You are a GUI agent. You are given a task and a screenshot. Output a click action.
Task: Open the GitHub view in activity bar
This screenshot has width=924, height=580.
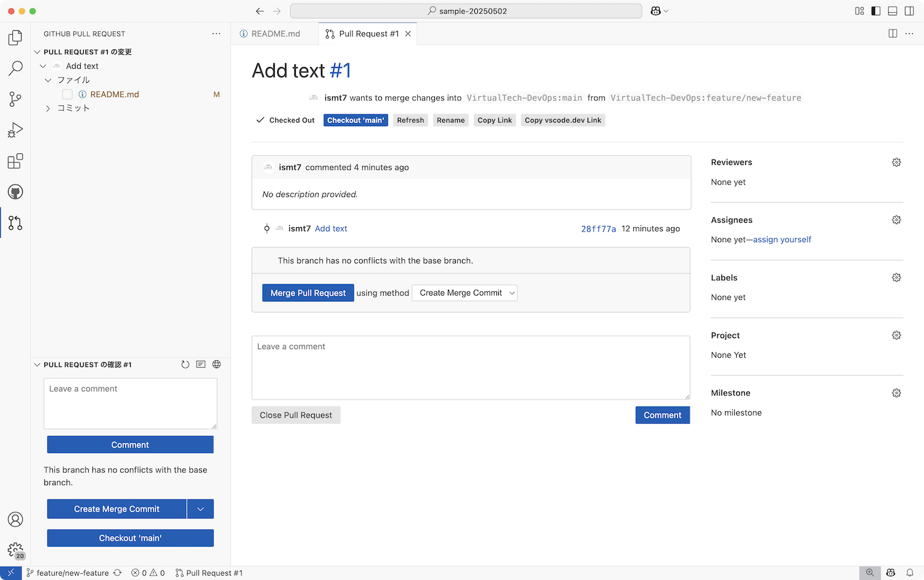point(15,192)
